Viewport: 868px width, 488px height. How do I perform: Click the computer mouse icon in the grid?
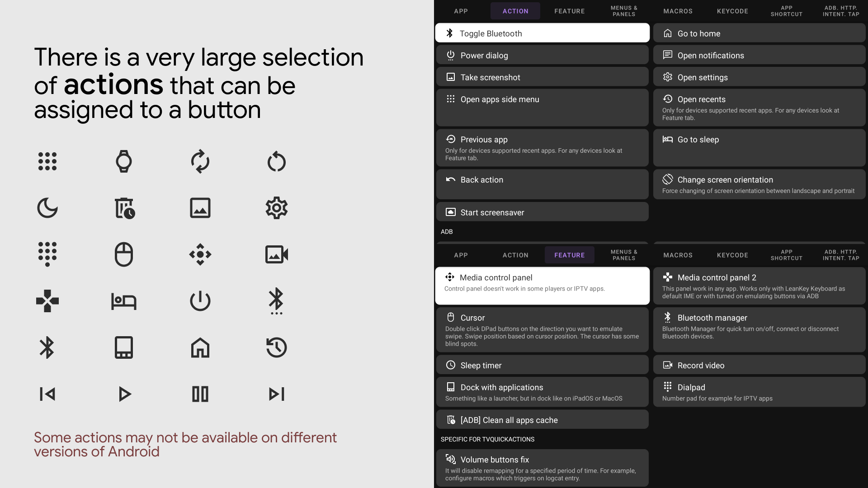pos(123,254)
